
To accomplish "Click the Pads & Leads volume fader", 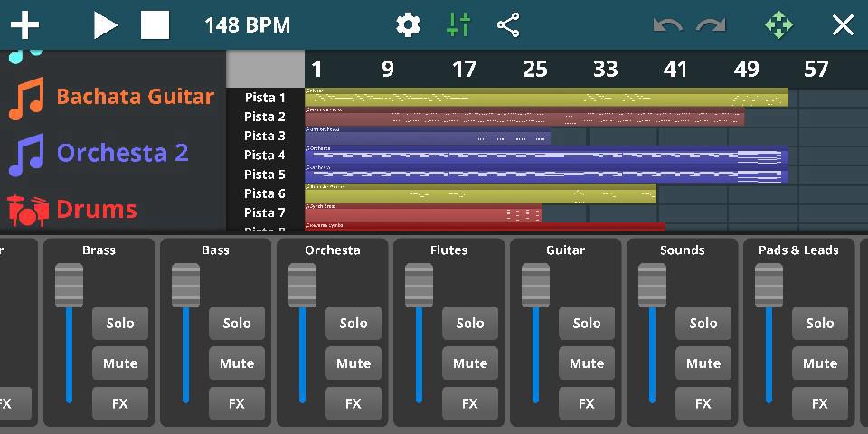I will coord(769,285).
